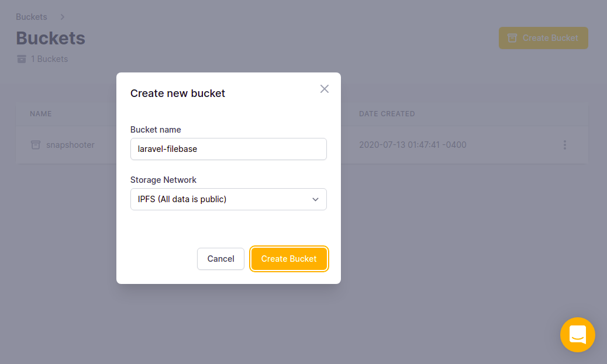Close the Create new bucket dialog
The image size is (607, 364).
[x=325, y=89]
